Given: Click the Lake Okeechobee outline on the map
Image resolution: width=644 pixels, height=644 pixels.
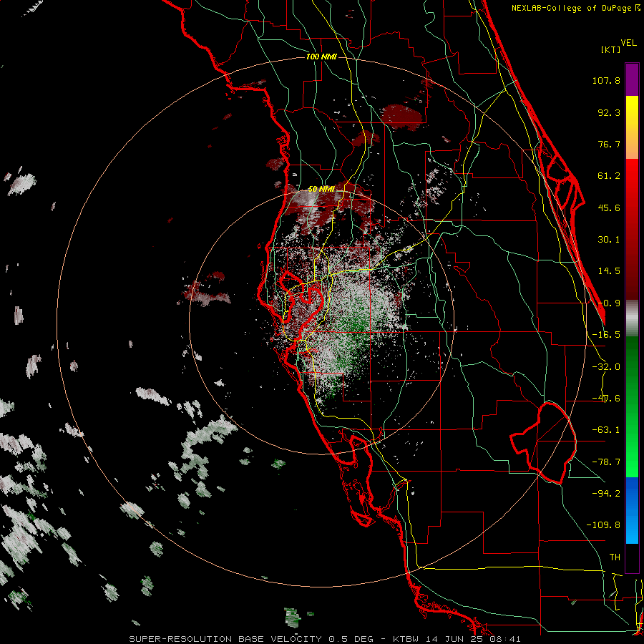Looking at the screenshot, I should pyautogui.click(x=543, y=443).
